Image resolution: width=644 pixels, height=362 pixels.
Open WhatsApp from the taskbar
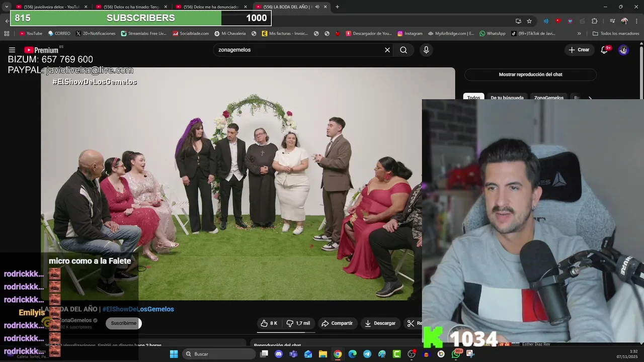pos(456,354)
